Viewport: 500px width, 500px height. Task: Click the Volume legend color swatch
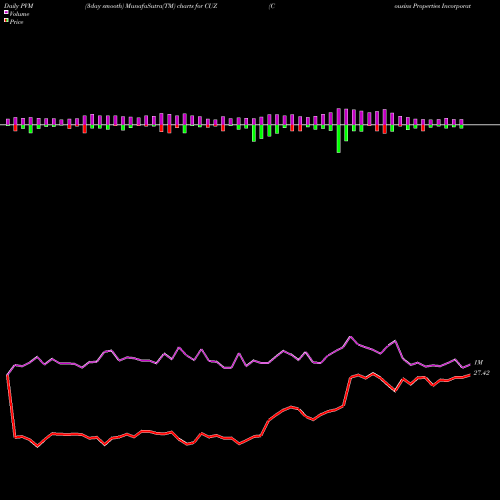click(6, 12)
